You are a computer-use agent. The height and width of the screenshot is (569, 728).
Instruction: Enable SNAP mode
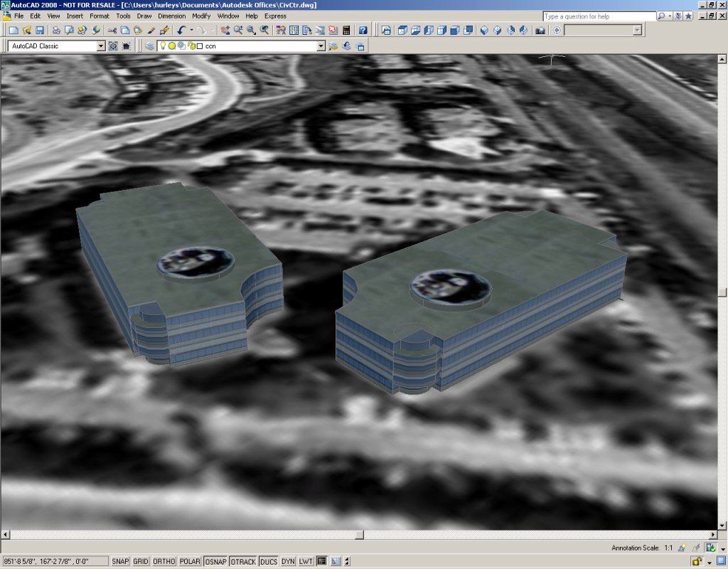(121, 561)
